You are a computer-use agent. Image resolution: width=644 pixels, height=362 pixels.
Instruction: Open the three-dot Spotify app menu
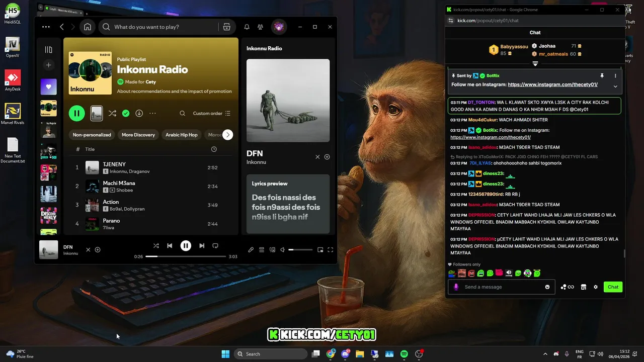(46, 27)
